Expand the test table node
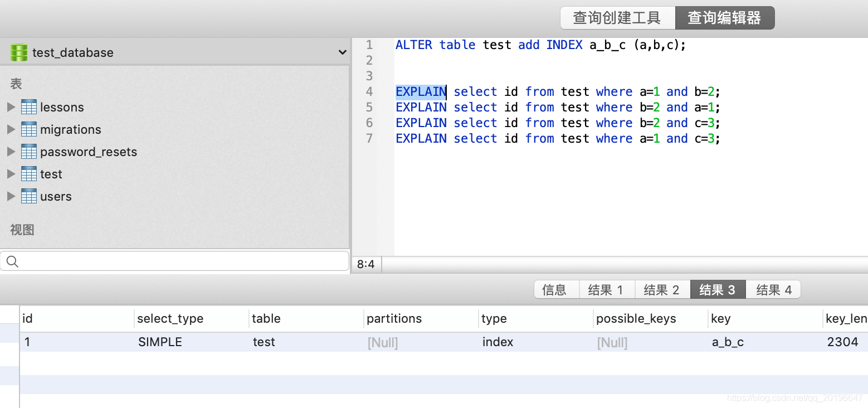Screen dimensions: 868x408 (x=11, y=174)
